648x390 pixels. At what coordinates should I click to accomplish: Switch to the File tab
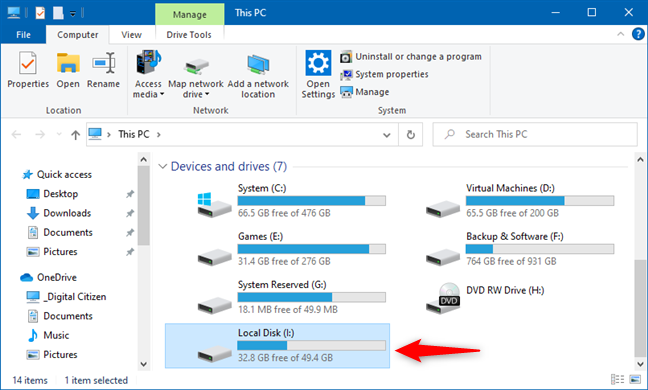[23, 35]
